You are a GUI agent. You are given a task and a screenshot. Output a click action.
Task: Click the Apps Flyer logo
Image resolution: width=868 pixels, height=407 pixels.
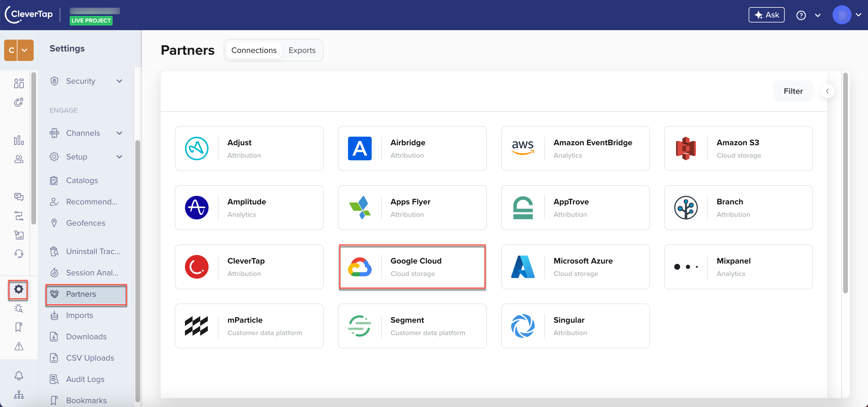click(x=360, y=208)
